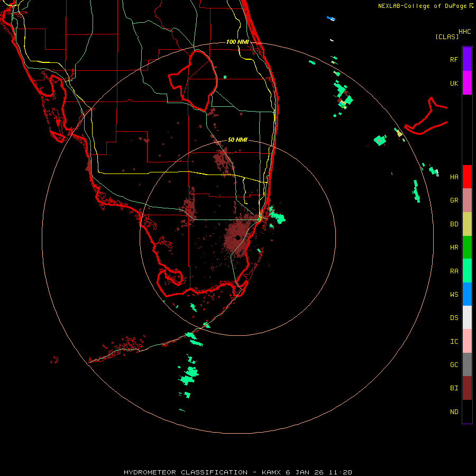Image resolution: width=476 pixels, height=476 pixels.
Task: Click the [CLAS] unit label
Action: tap(447, 36)
